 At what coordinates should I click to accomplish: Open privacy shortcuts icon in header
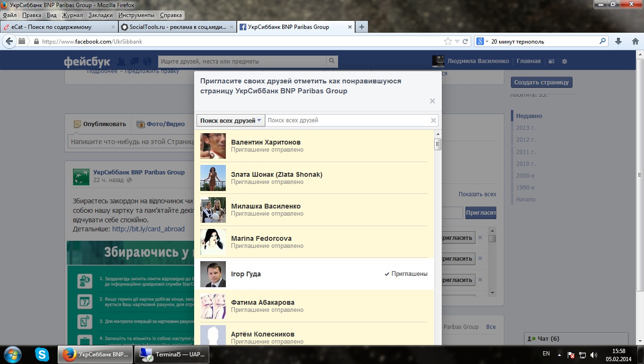[552, 61]
